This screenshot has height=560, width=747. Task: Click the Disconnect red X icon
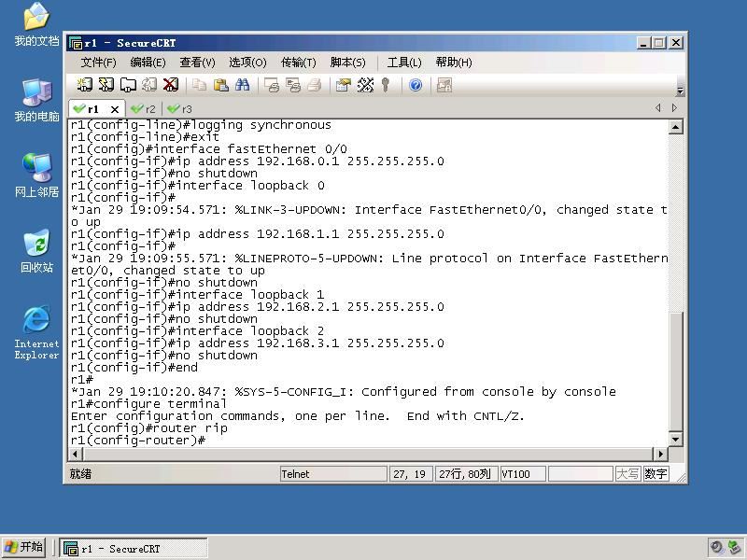171,85
